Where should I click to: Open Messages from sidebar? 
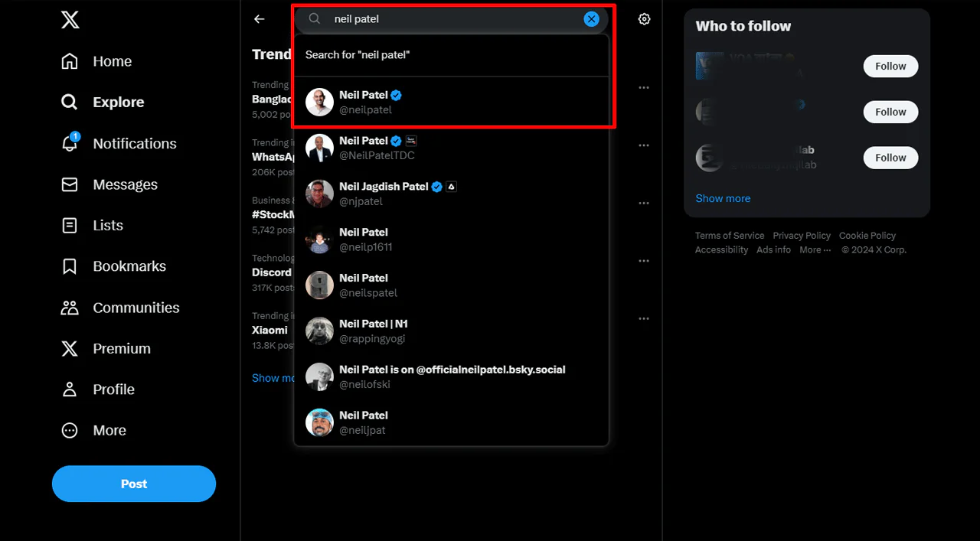pos(109,184)
